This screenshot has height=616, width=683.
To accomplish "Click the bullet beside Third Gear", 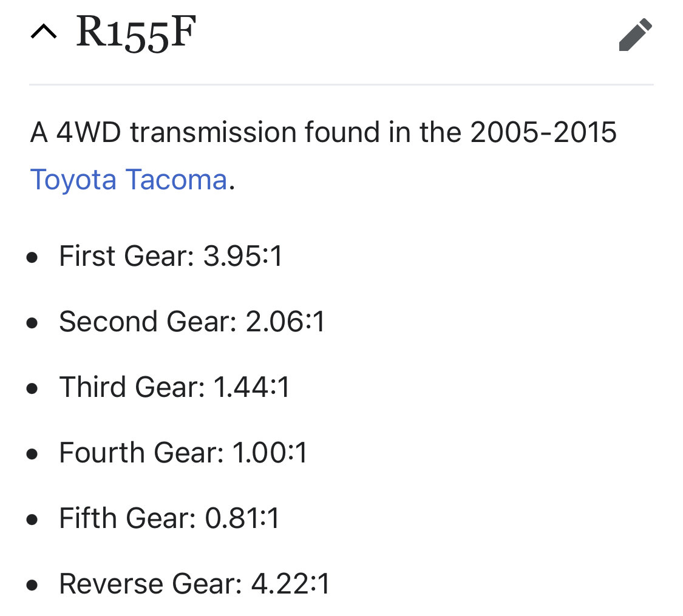I will click(32, 388).
